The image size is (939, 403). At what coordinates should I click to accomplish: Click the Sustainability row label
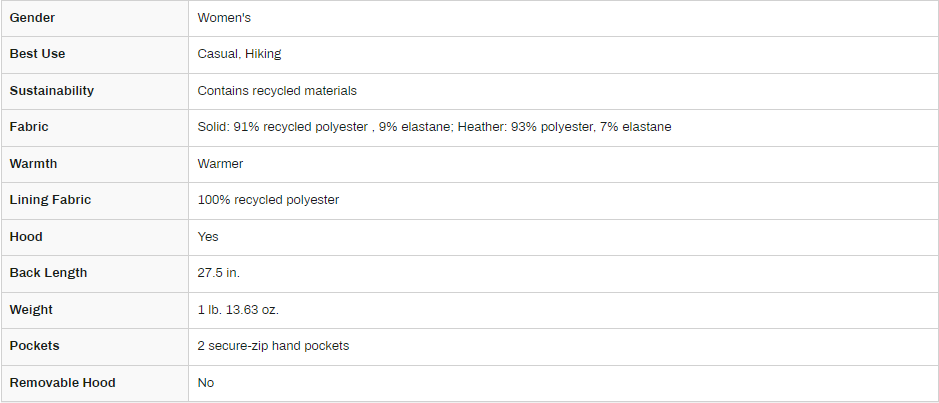click(x=52, y=91)
